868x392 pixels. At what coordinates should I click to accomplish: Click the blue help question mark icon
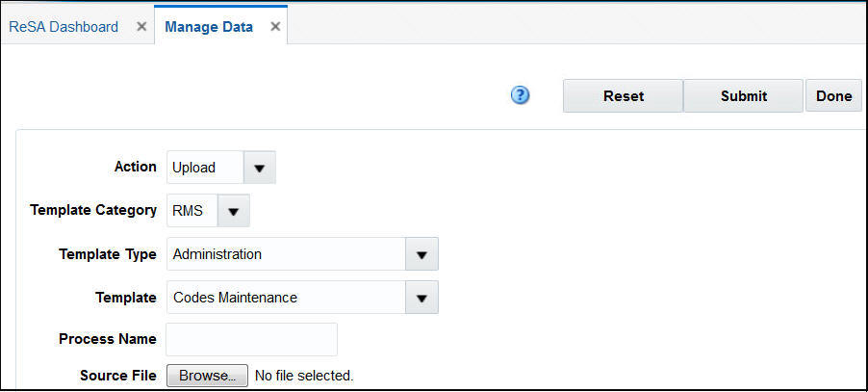click(521, 95)
